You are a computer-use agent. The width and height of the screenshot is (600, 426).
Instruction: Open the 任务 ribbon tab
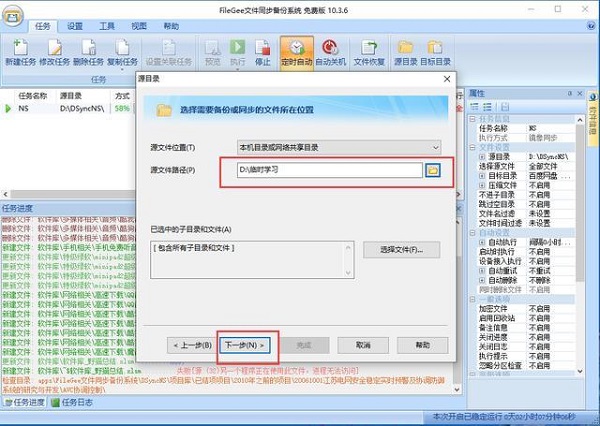42,26
